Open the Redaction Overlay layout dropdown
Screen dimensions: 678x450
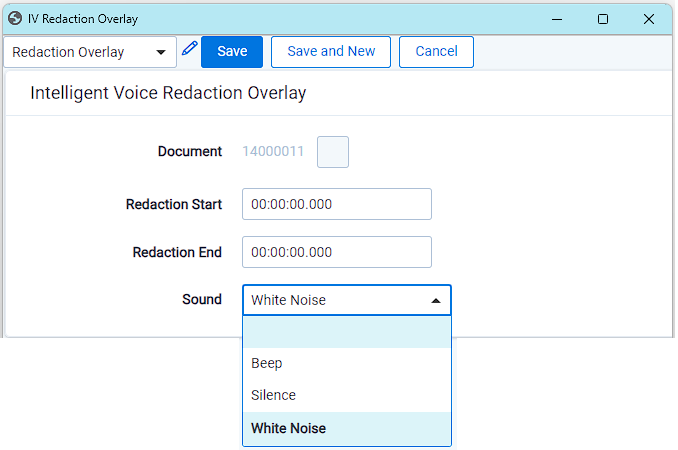(x=90, y=52)
